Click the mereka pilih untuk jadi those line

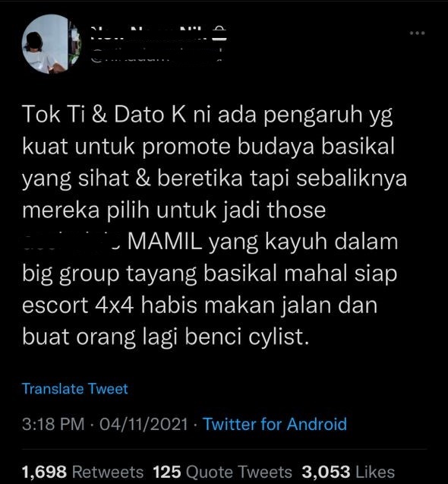[x=174, y=210]
